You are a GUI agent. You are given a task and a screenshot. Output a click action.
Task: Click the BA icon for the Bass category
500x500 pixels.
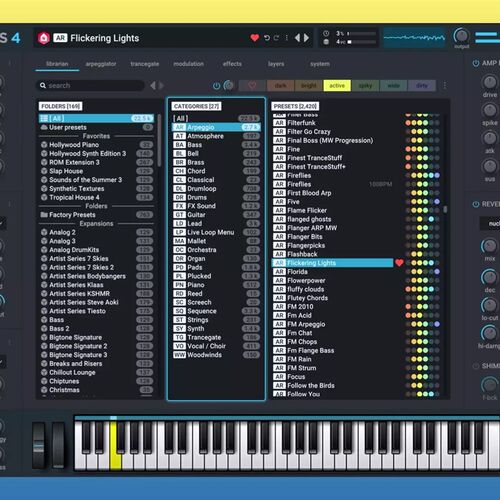click(x=179, y=145)
